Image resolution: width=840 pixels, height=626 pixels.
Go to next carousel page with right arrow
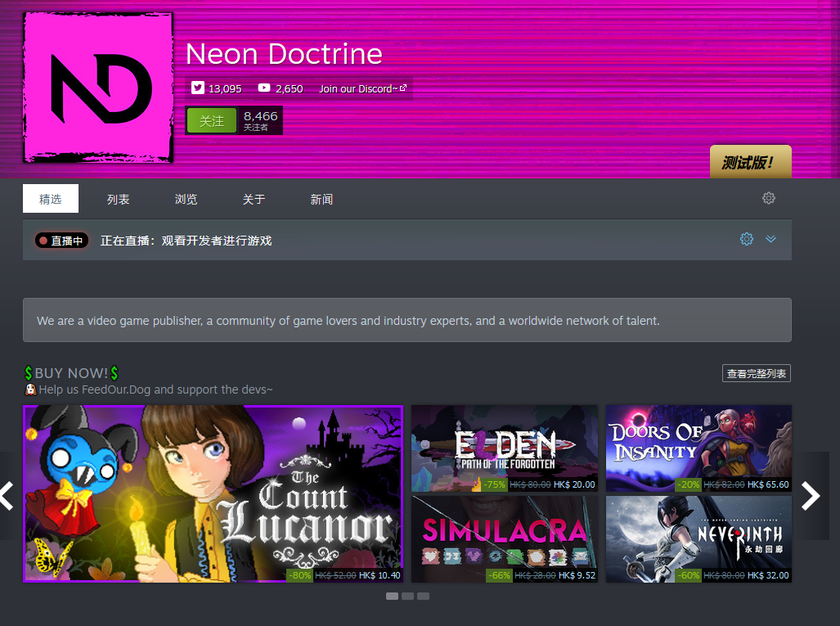pos(811,496)
